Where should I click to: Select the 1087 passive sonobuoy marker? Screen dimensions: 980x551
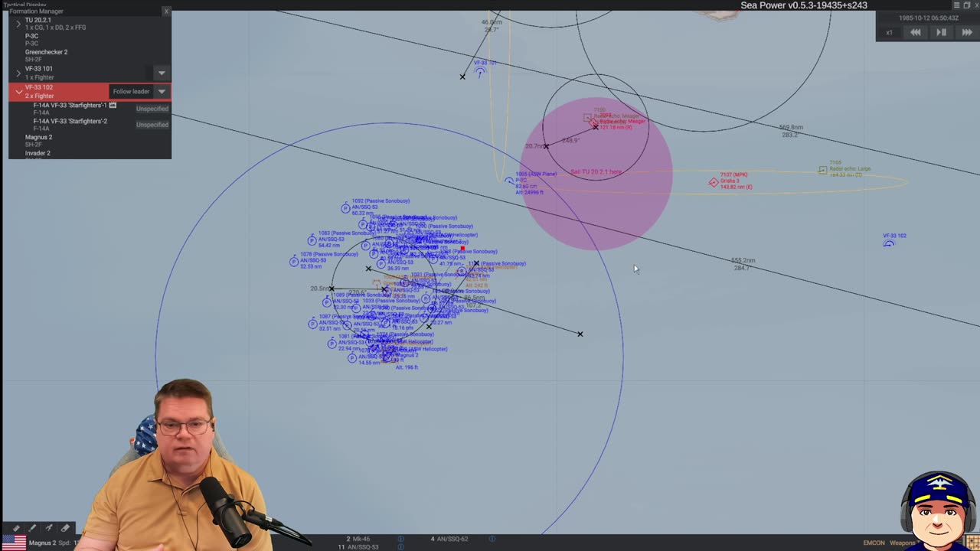[312, 324]
